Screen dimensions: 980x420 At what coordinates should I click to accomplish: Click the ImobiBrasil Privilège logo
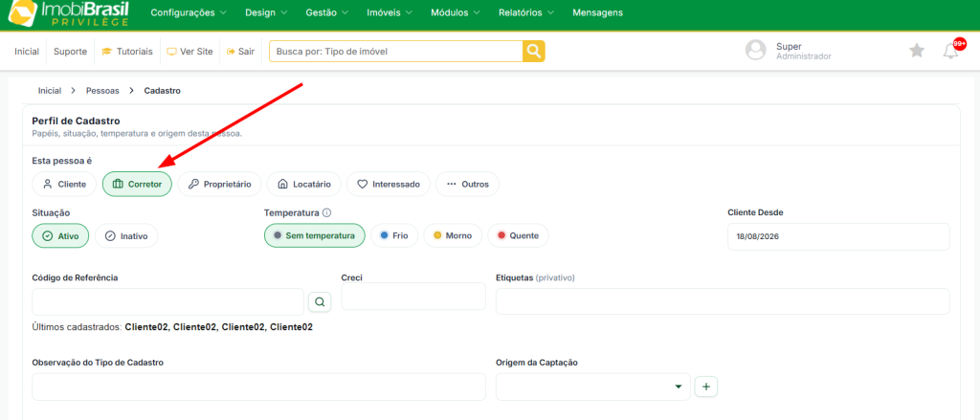[68, 14]
